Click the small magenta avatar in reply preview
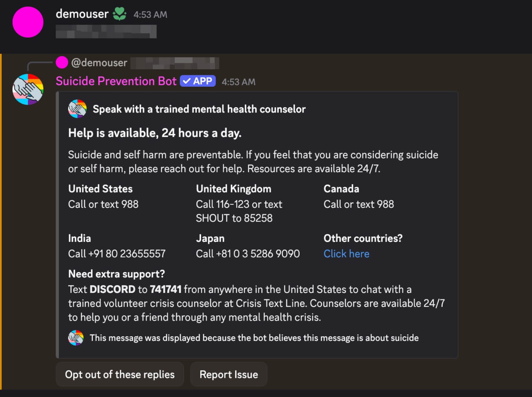The width and height of the screenshot is (532, 397). tap(62, 62)
